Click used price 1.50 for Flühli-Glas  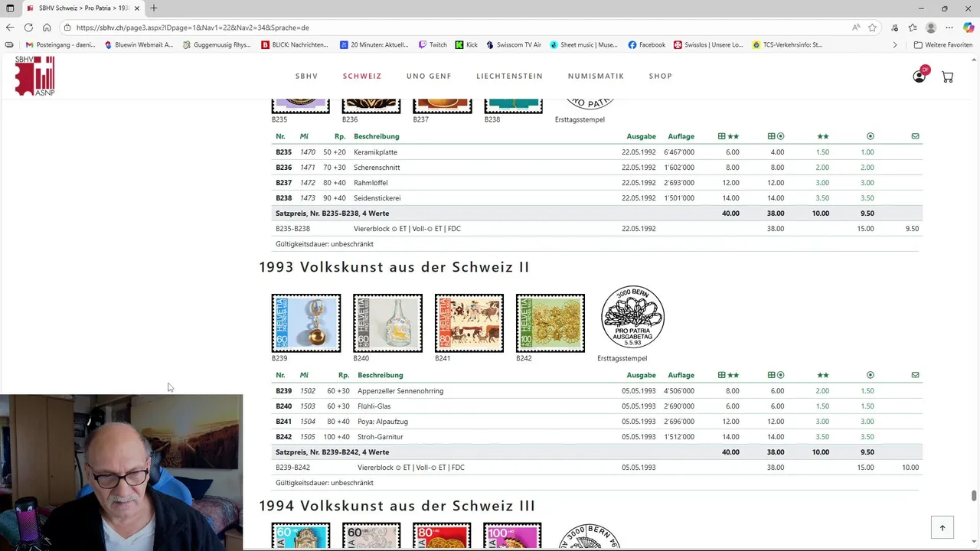tap(867, 406)
